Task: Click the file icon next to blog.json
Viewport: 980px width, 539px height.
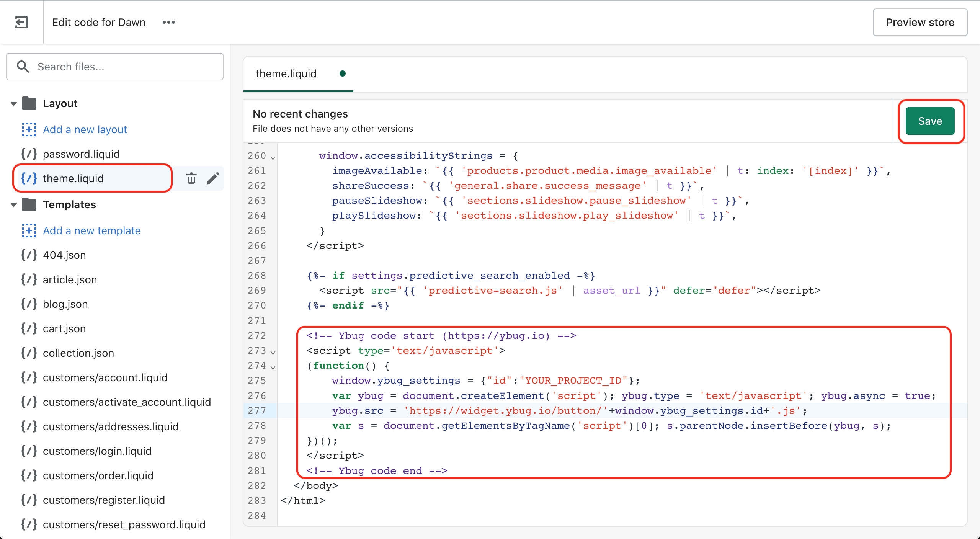Action: [x=29, y=304]
